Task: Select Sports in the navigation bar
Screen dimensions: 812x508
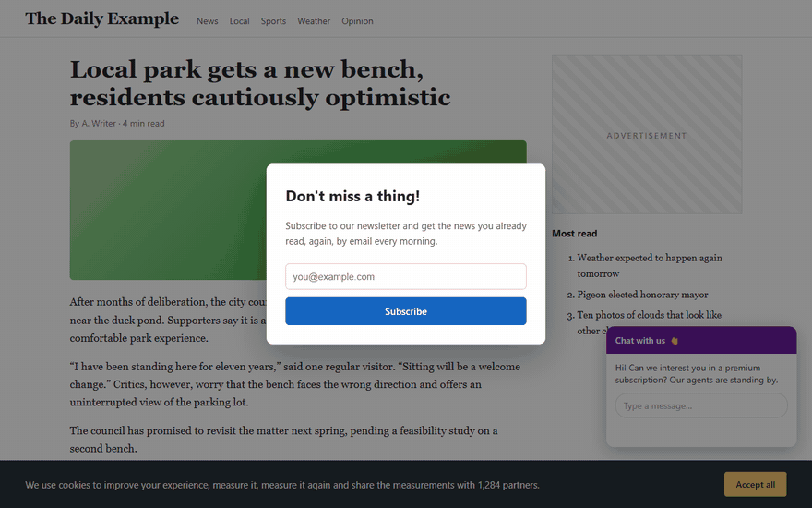Action: [x=273, y=21]
